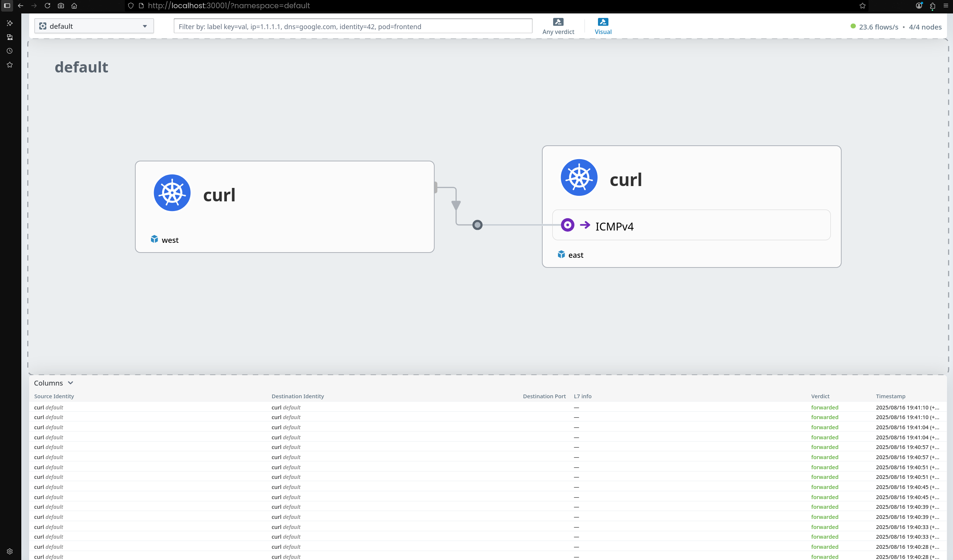Open bookmarks star icon in browser sidebar
The width and height of the screenshot is (953, 560).
[10, 65]
